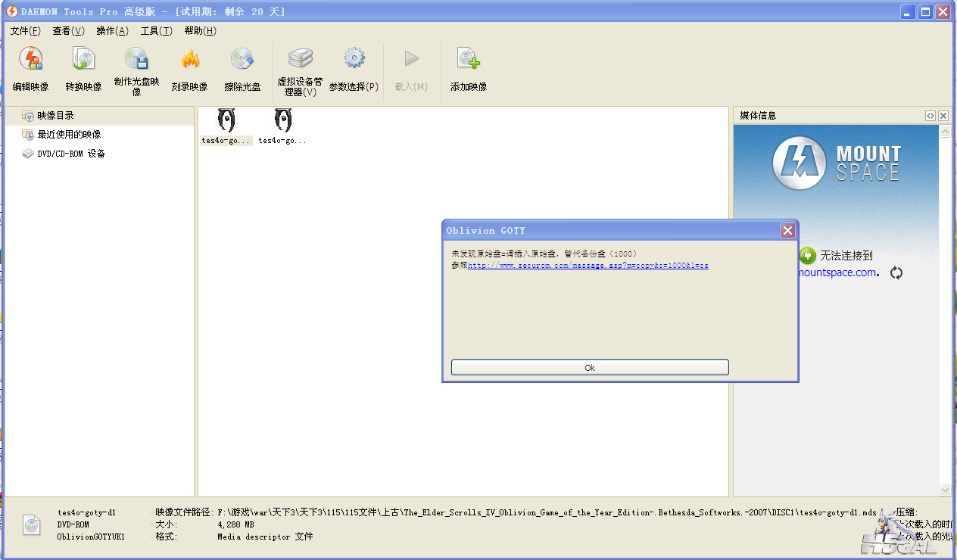Click the 添加映像 add image icon
The image size is (957, 560).
click(x=468, y=60)
